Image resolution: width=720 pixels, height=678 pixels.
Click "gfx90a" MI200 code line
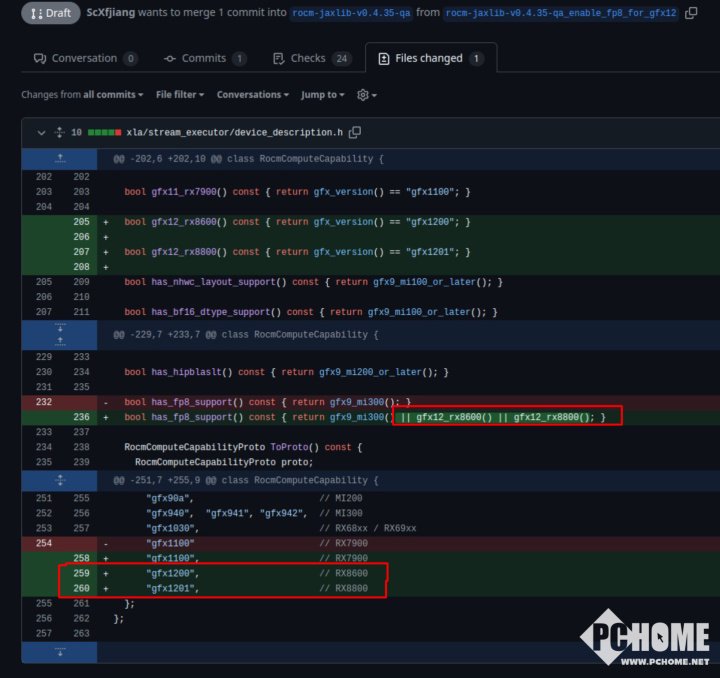pyautogui.click(x=254, y=498)
